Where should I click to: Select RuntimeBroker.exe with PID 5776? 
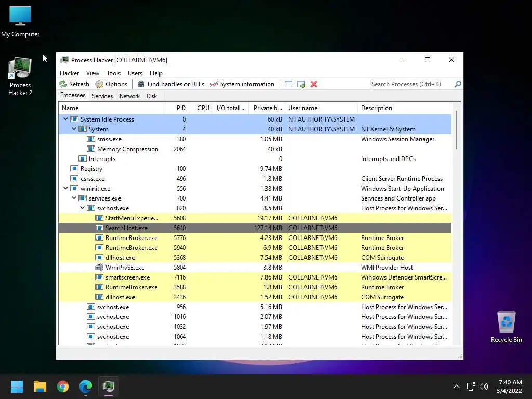point(255,237)
